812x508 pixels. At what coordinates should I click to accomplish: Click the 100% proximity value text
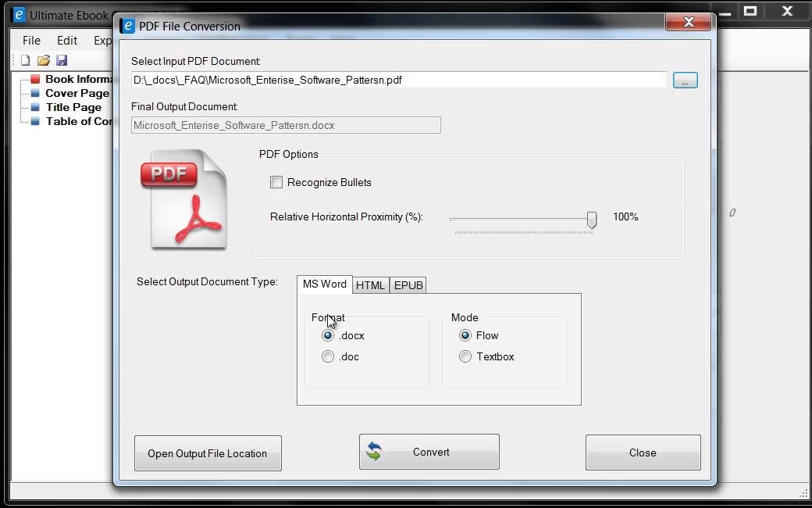(625, 216)
